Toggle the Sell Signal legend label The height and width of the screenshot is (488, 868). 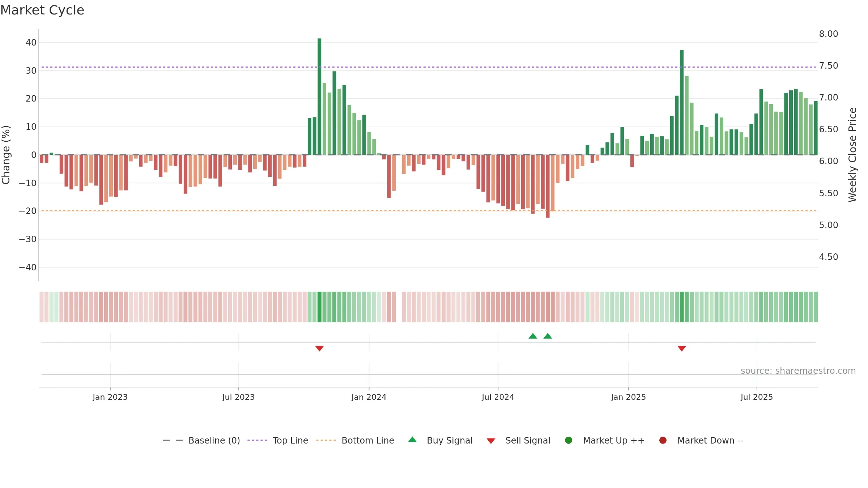(528, 440)
